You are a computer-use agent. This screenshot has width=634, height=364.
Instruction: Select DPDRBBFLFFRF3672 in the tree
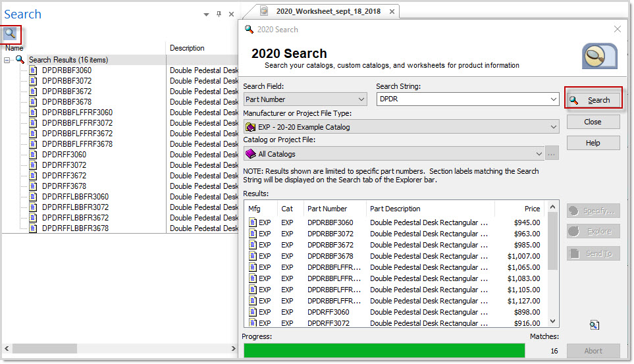point(77,134)
